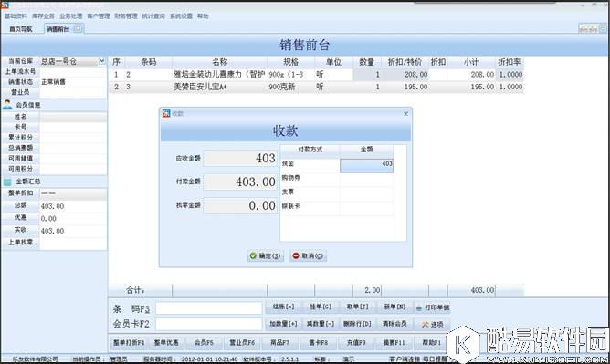Open the 库存业务 menu
Viewport: 610px width, 364px height.
(43, 16)
